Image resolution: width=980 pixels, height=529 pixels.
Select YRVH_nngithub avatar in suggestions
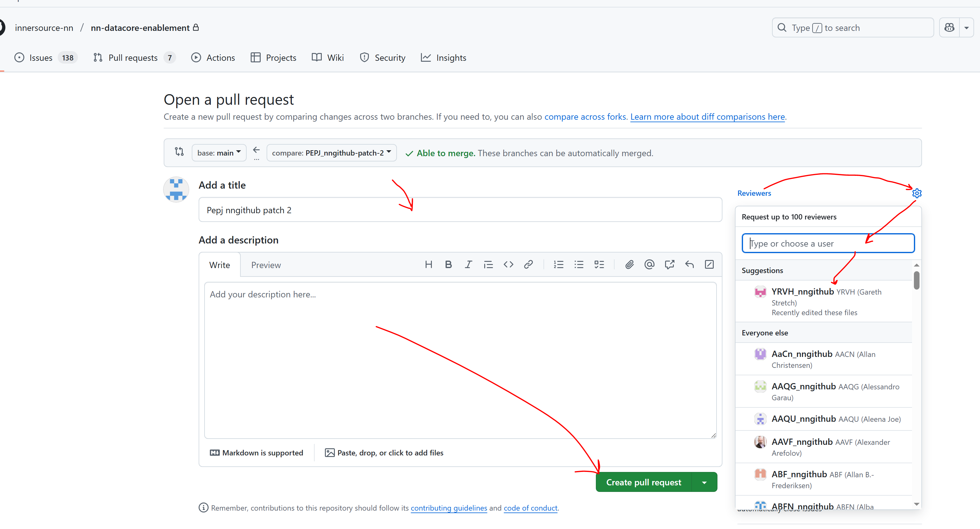(x=760, y=292)
